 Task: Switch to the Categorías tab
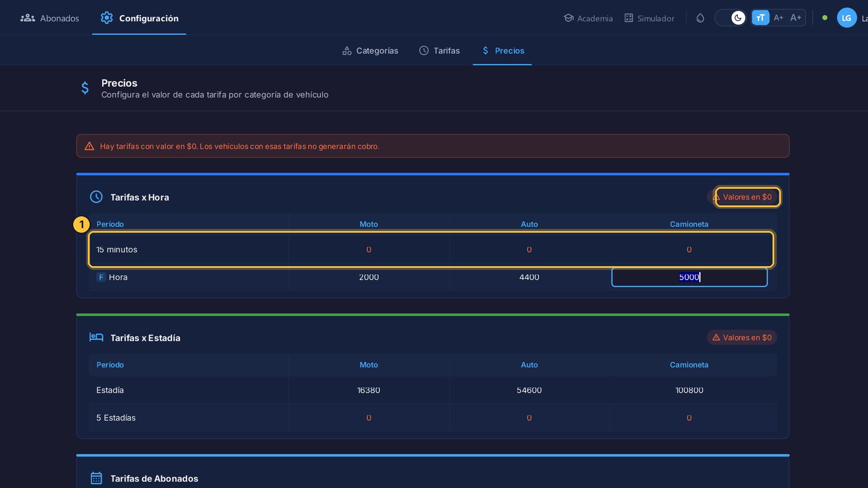371,50
